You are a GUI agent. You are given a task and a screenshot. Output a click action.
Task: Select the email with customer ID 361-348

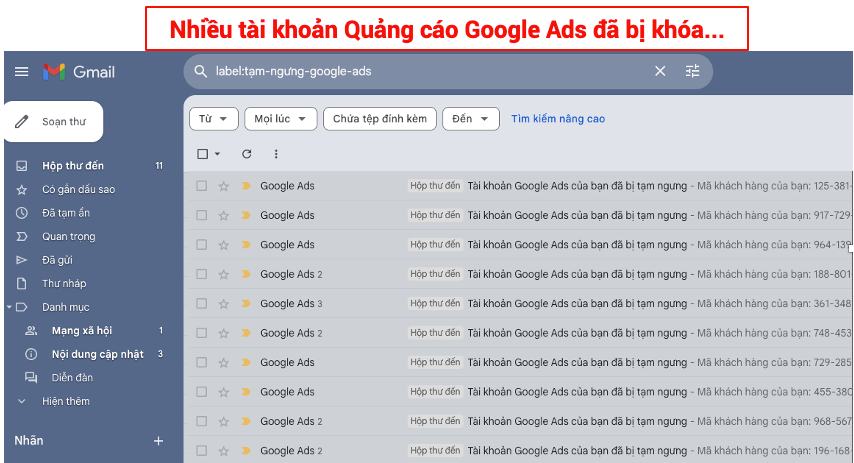point(202,303)
